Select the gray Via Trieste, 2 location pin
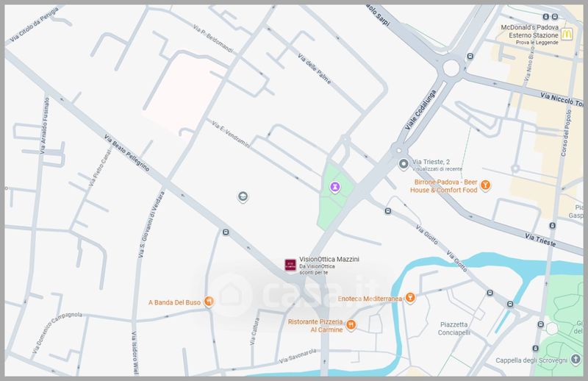This screenshot has height=381, width=588. (x=402, y=163)
